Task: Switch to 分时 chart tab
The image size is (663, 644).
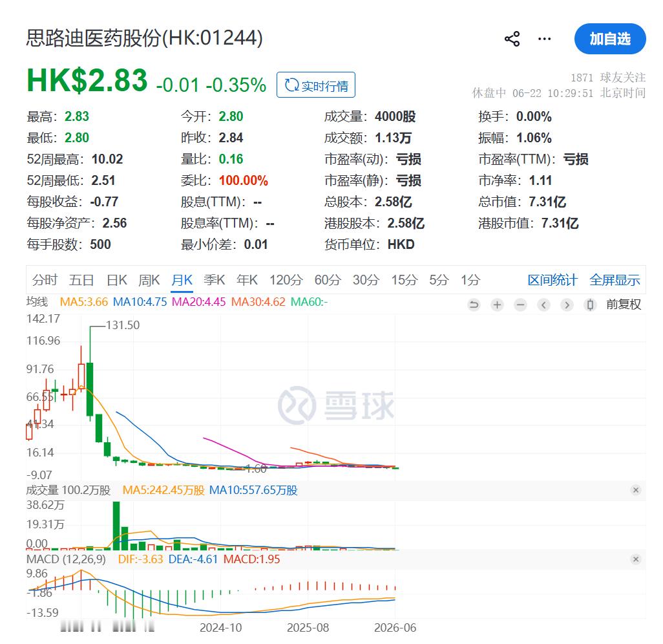Action: click(x=45, y=280)
